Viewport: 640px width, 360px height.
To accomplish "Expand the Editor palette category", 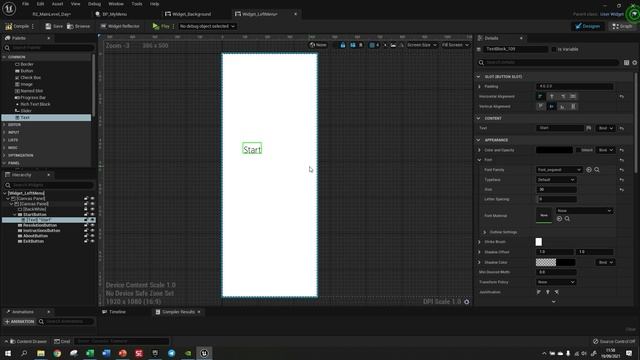I will (4, 124).
